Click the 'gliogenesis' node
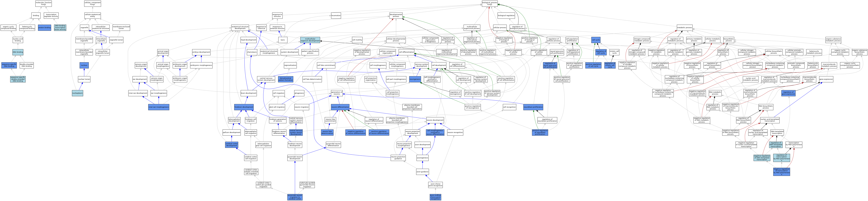This screenshot has width=868, height=201. [299, 93]
